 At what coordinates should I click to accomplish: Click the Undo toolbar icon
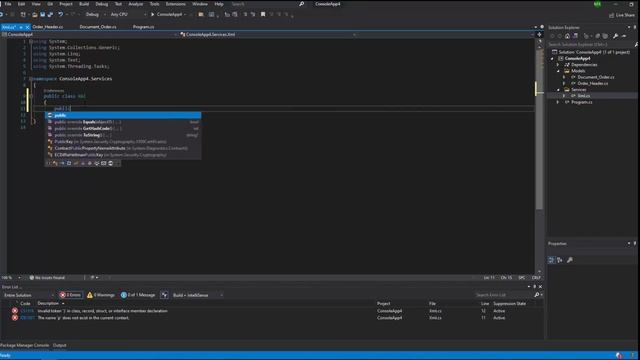coord(60,14)
